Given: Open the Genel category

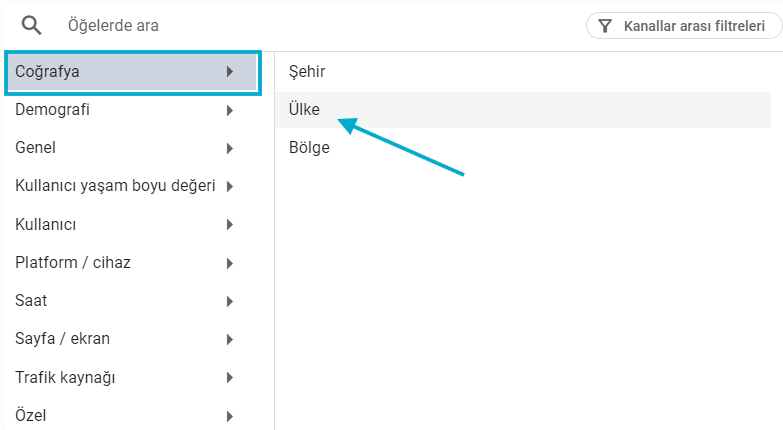Looking at the screenshot, I should (36, 148).
